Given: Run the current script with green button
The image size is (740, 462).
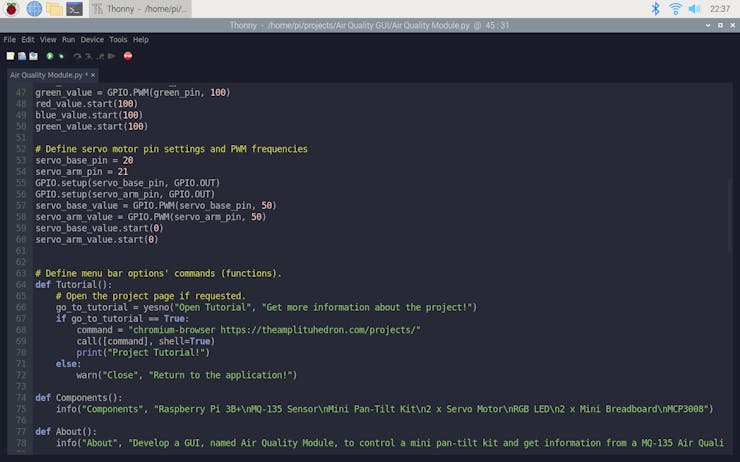Looking at the screenshot, I should pos(50,56).
